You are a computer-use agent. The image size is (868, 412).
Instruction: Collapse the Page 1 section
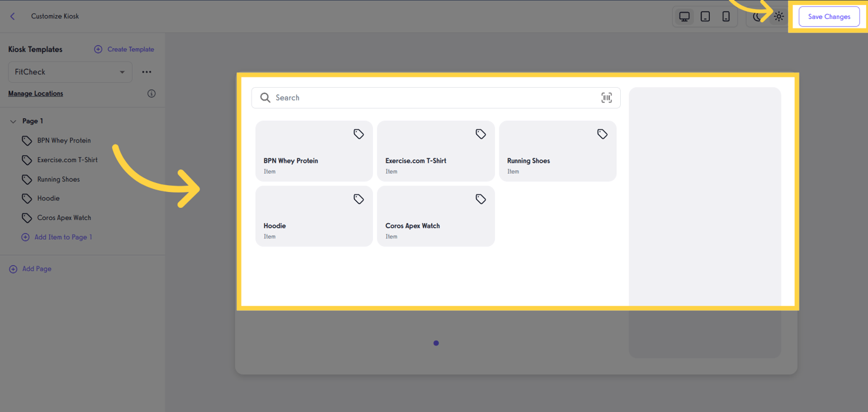click(13, 121)
